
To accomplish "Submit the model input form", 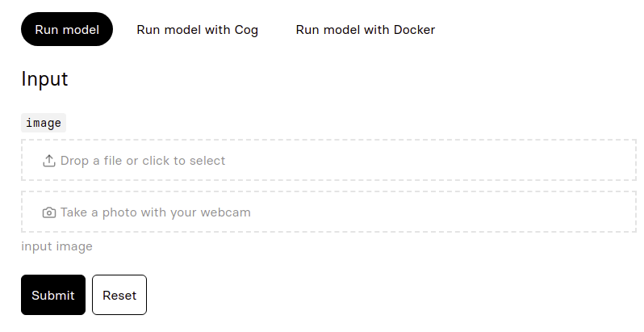I will (53, 295).
